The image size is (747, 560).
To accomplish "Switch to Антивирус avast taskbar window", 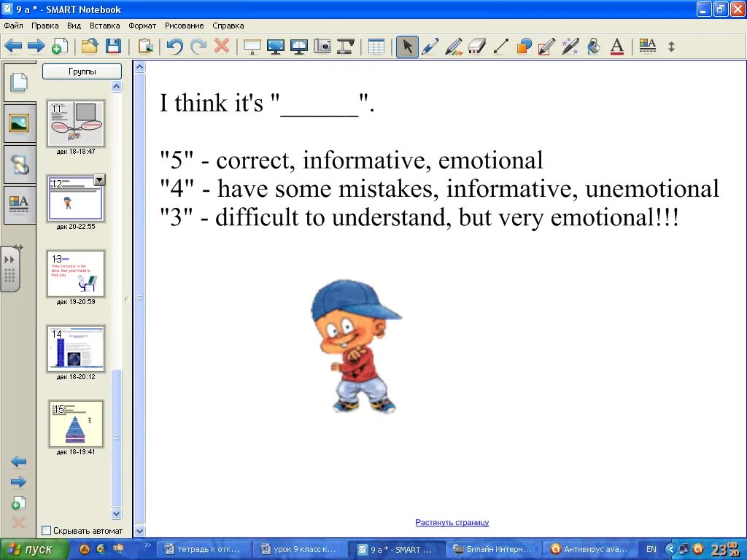I will [x=589, y=550].
